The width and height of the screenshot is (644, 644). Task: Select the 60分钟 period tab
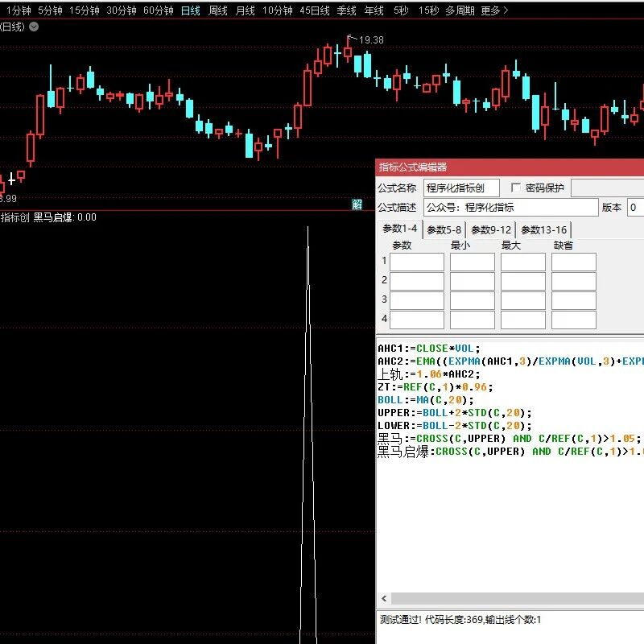click(x=158, y=10)
